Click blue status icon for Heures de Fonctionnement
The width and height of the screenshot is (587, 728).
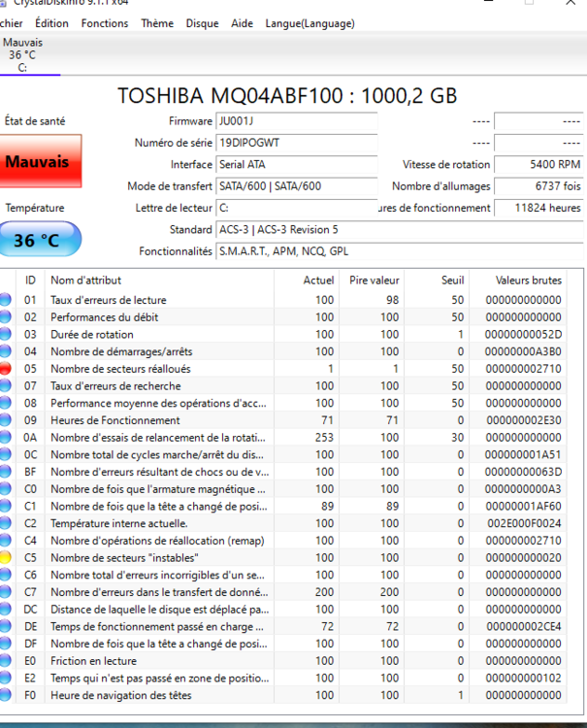(6, 420)
